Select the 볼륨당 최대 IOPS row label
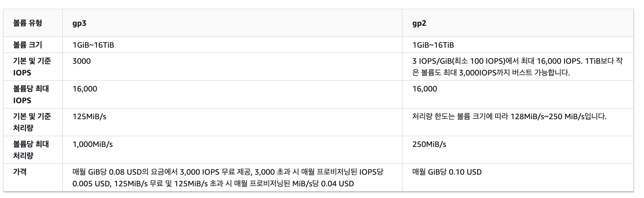 pyautogui.click(x=31, y=94)
